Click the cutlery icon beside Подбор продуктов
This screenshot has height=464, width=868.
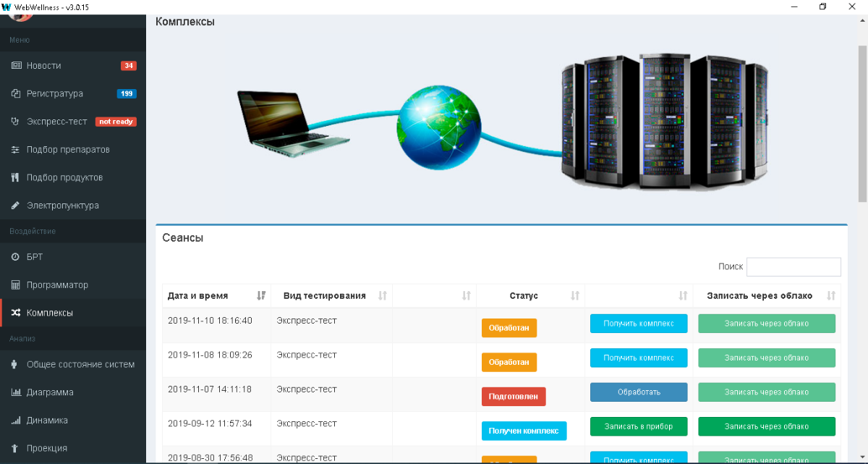[x=16, y=177]
